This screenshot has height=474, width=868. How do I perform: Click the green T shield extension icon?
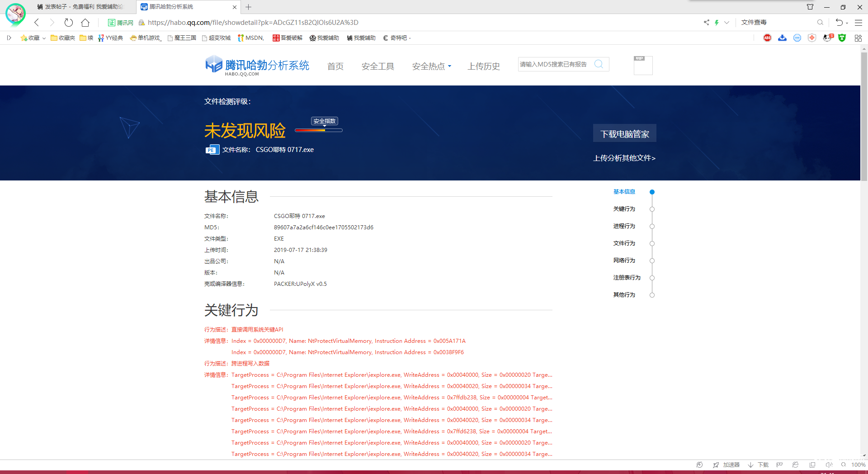842,38
